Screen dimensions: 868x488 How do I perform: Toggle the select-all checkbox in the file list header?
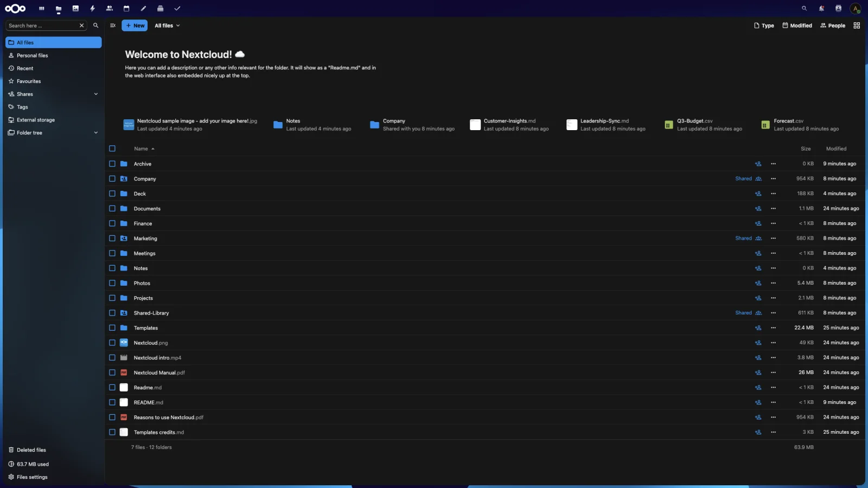click(x=112, y=149)
